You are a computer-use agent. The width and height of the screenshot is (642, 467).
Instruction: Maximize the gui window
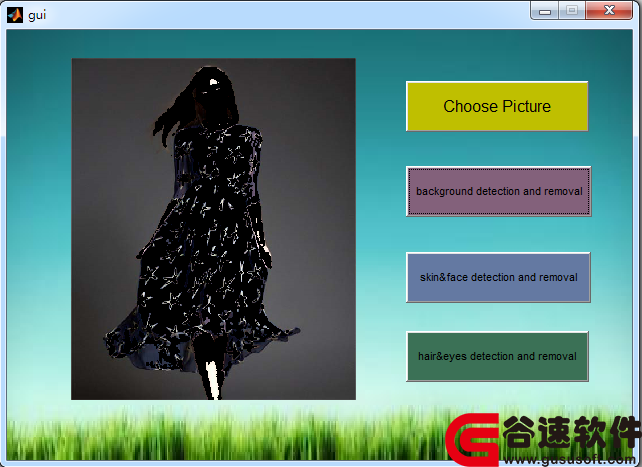(x=572, y=10)
